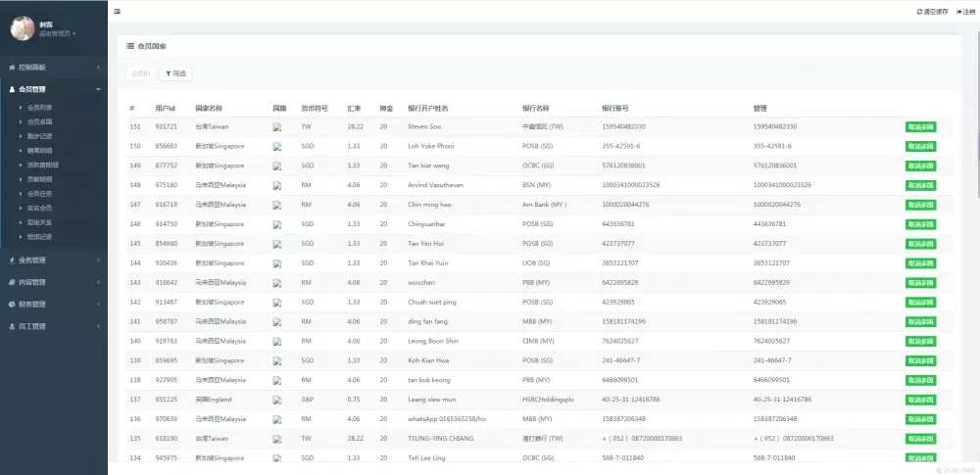Screen dimensions: 980x475
Task: Click the 控制面板 dashboard home icon
Action: 12,68
